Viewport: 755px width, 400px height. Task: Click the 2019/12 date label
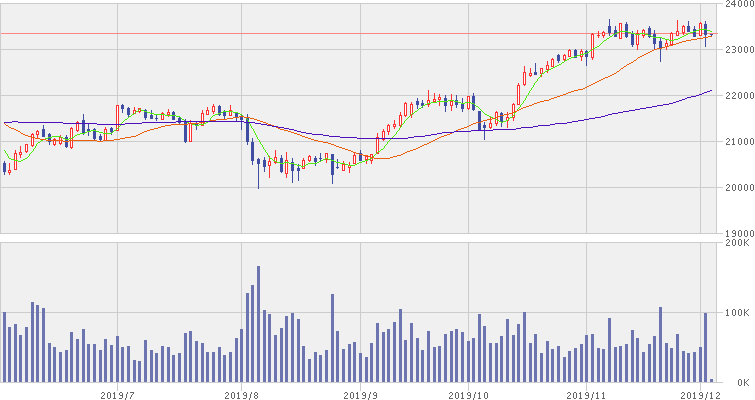pos(700,395)
